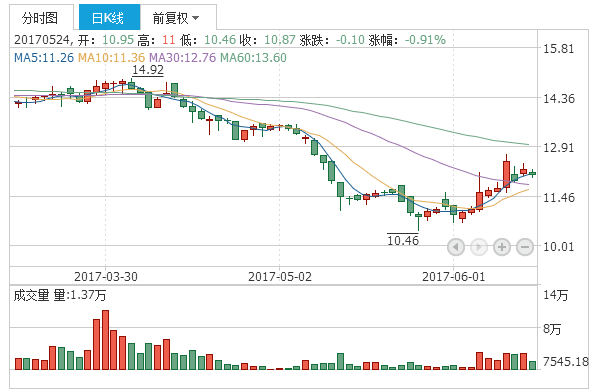
Task: Switch to the 分时图 tab
Action: click(x=41, y=17)
